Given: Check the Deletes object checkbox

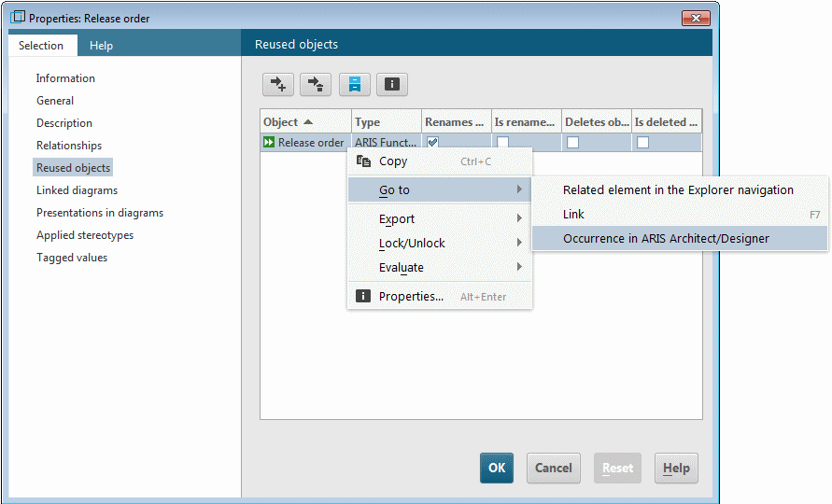Looking at the screenshot, I should [573, 142].
